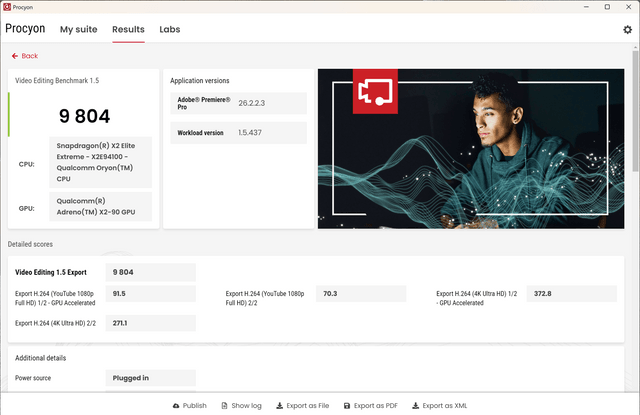640x415 pixels.
Task: Choose Export as File
Action: coord(303,406)
